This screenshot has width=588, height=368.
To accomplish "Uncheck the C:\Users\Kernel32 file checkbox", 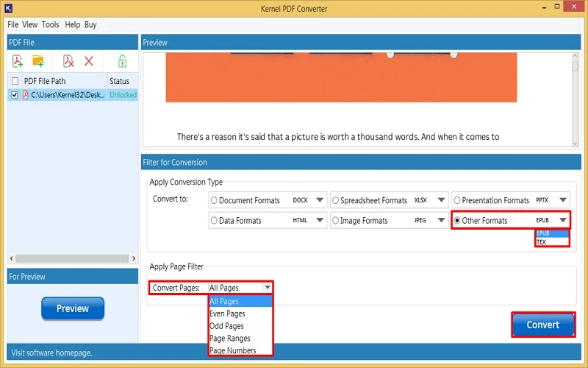I will (14, 95).
